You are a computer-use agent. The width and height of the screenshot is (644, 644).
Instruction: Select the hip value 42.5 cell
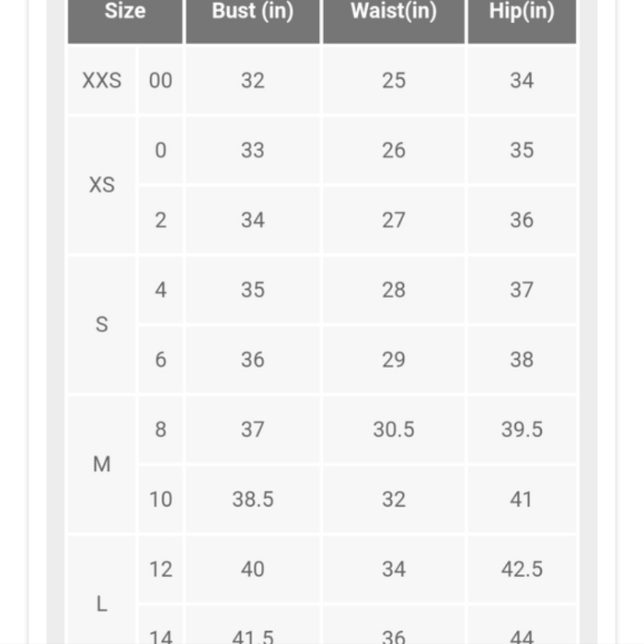click(x=522, y=569)
